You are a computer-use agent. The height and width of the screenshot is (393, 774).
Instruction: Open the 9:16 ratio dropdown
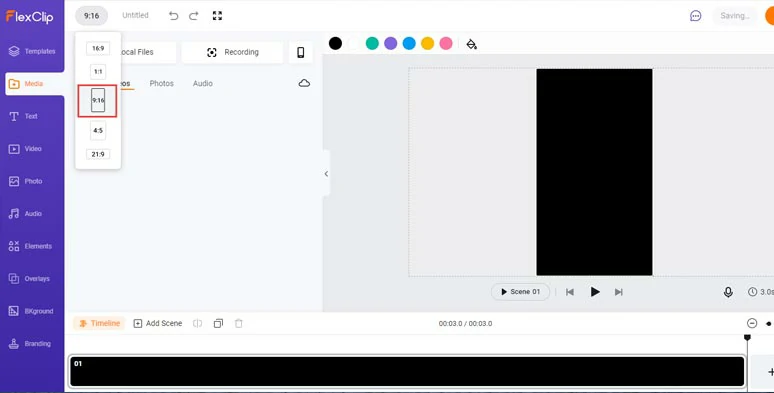pos(91,16)
